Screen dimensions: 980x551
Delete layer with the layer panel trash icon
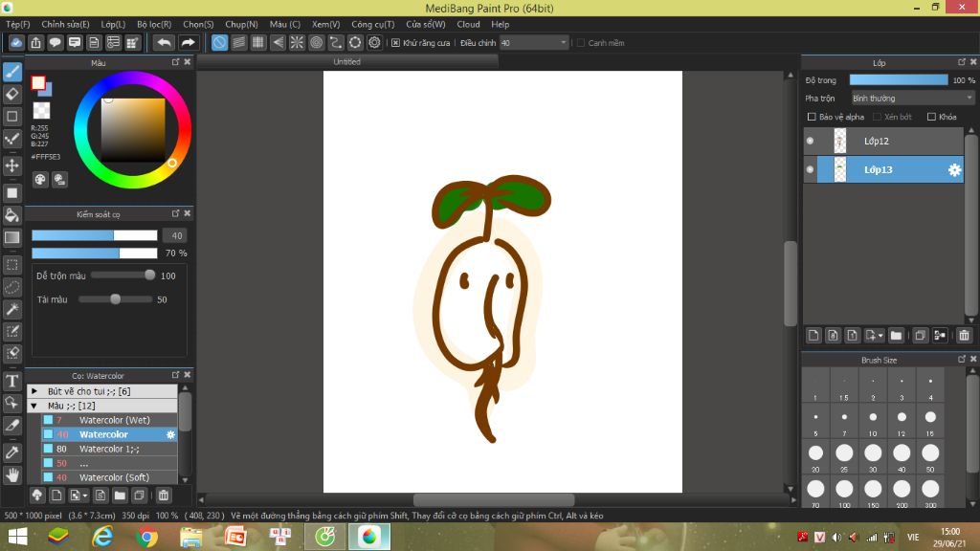tap(964, 336)
